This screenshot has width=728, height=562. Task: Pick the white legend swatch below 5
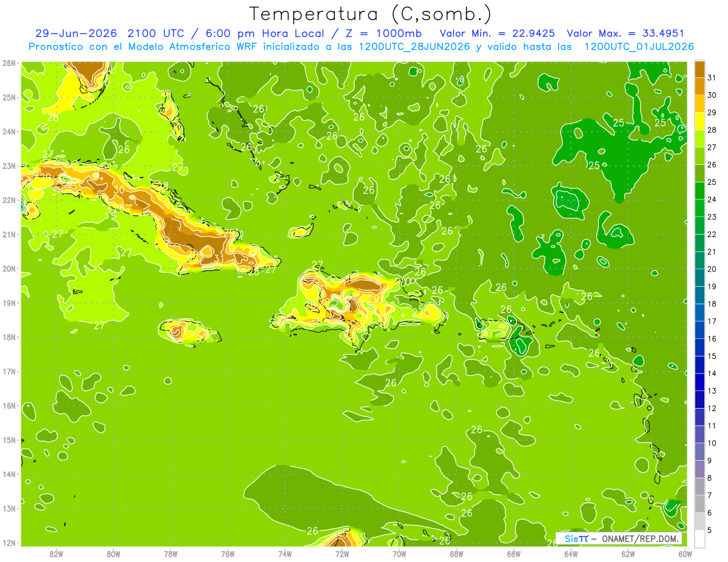[x=699, y=538]
